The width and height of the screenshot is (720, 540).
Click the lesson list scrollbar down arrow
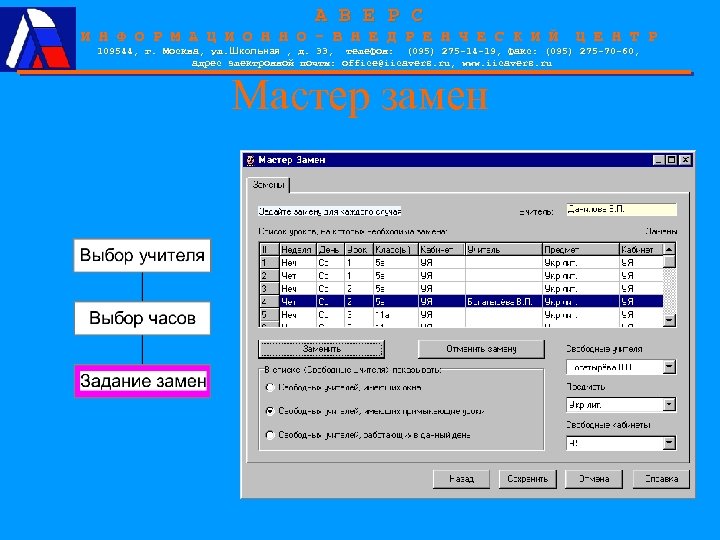coord(669,320)
